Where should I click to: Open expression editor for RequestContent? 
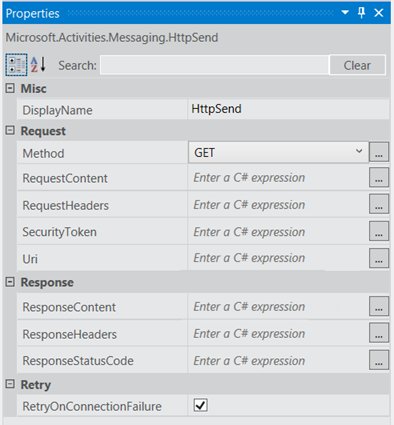click(379, 177)
